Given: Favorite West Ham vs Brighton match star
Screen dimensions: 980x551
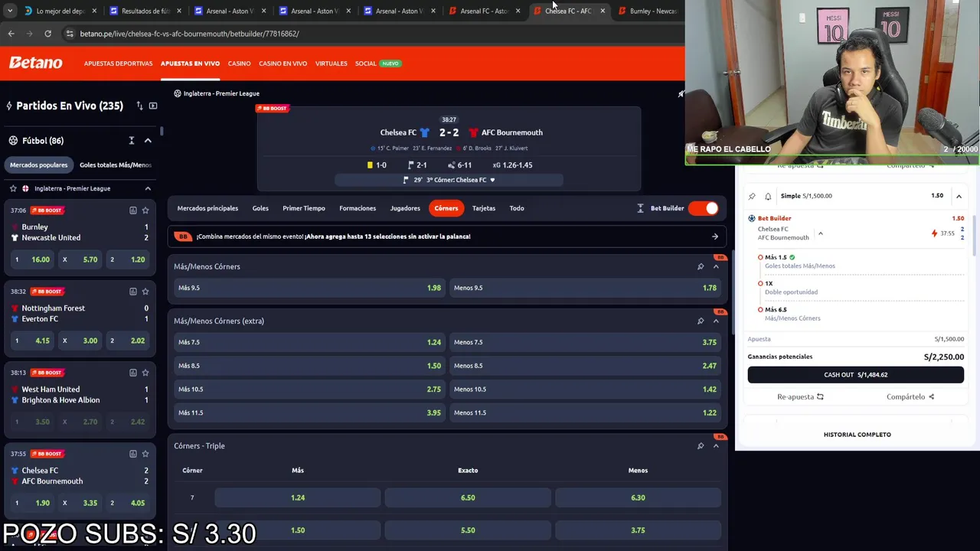Looking at the screenshot, I should click(x=145, y=373).
